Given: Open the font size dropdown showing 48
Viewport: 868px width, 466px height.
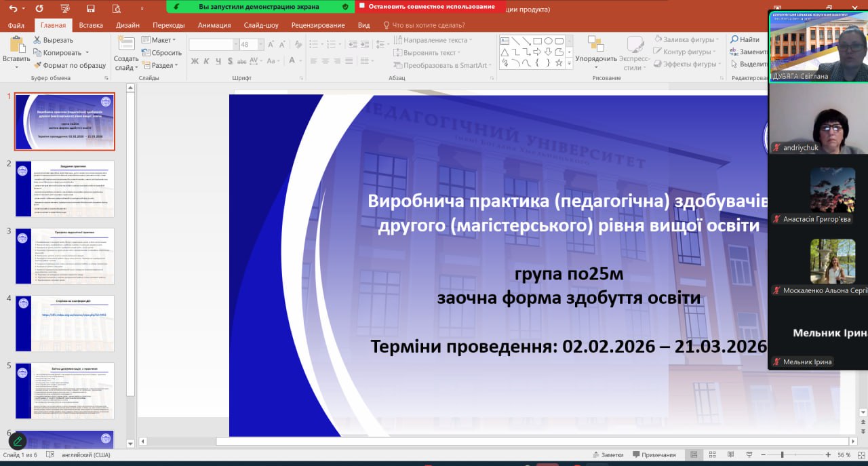Looking at the screenshot, I should (251, 45).
